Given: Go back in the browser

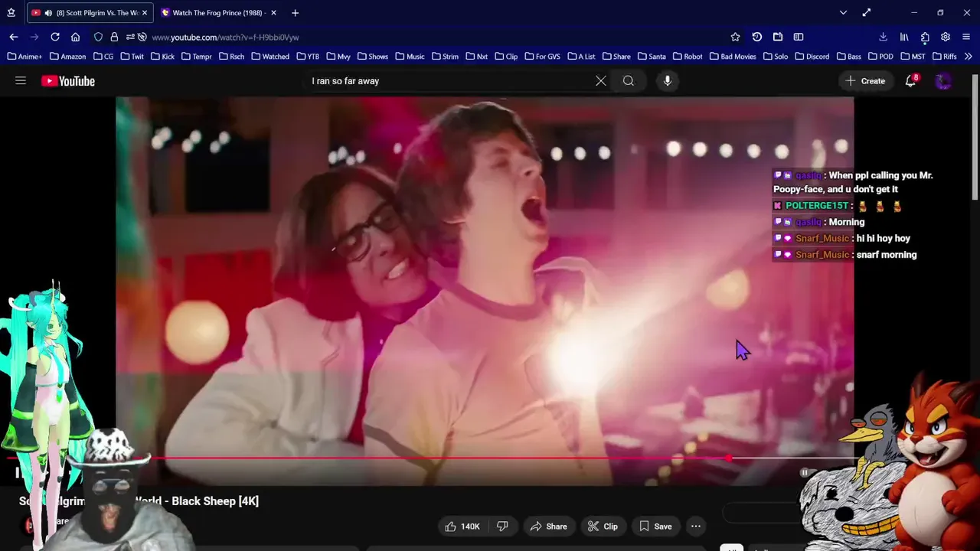Looking at the screenshot, I should pyautogui.click(x=14, y=37).
